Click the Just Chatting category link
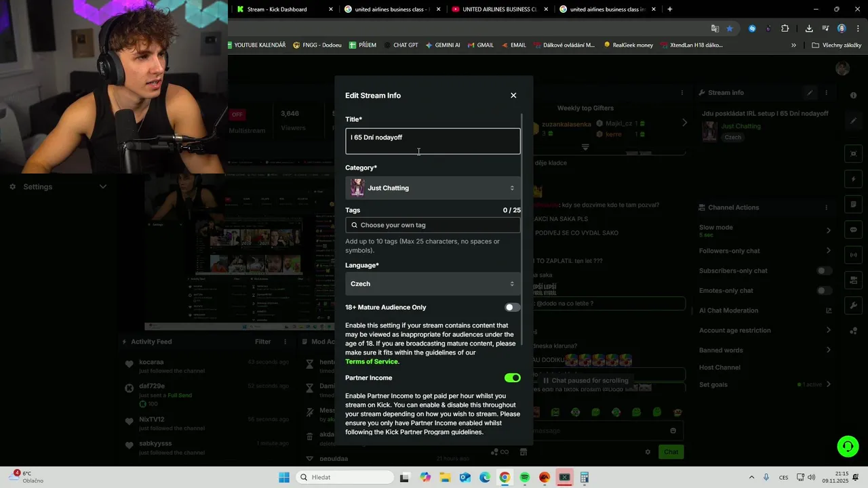This screenshot has width=868, height=488. coord(741,127)
